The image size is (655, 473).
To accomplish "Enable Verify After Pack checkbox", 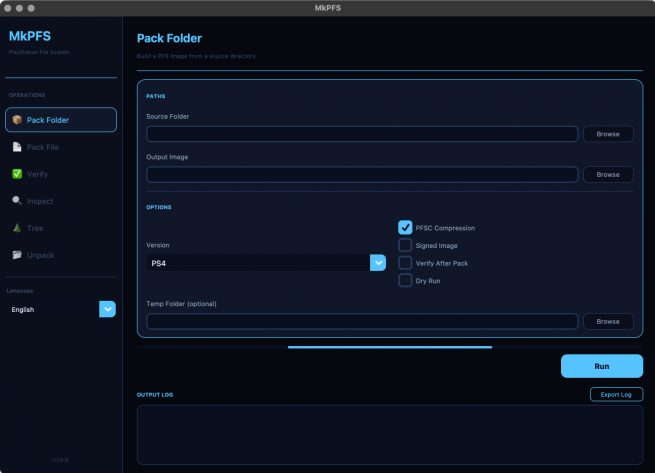I will pyautogui.click(x=405, y=263).
